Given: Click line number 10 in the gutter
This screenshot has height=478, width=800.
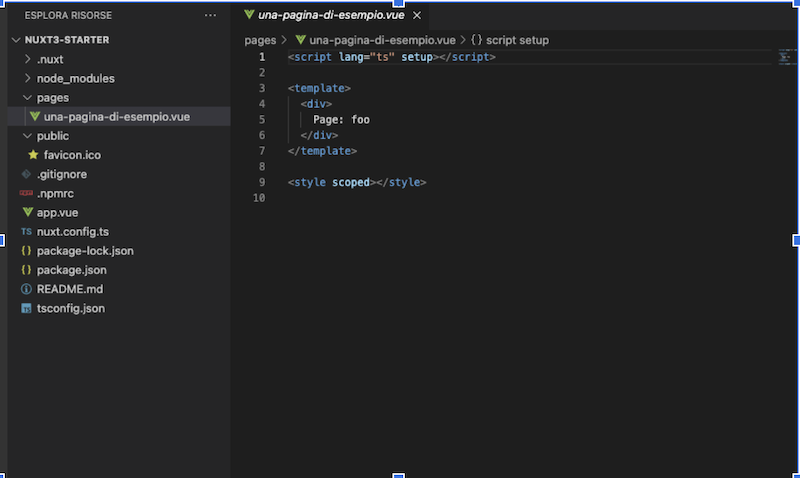Looking at the screenshot, I should 259,198.
